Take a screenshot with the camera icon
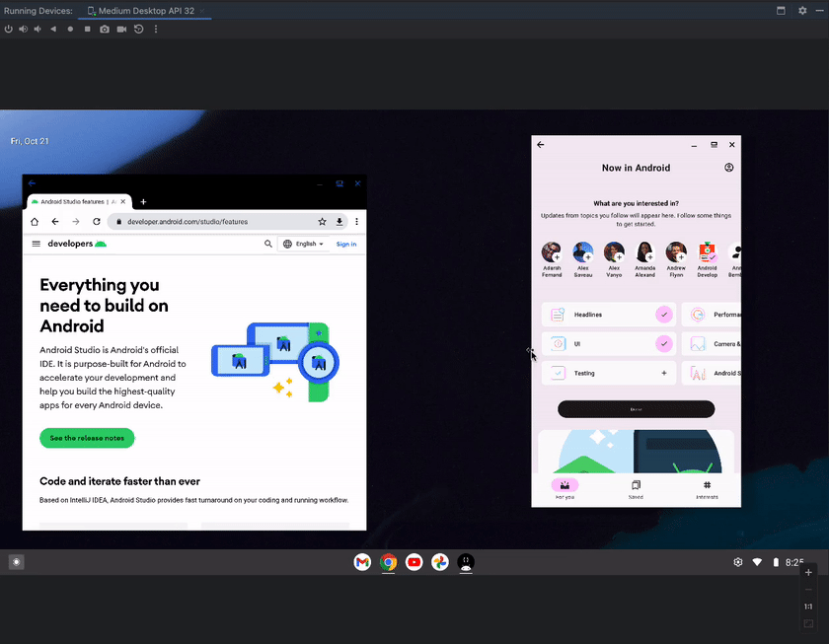829x644 pixels. pos(105,29)
